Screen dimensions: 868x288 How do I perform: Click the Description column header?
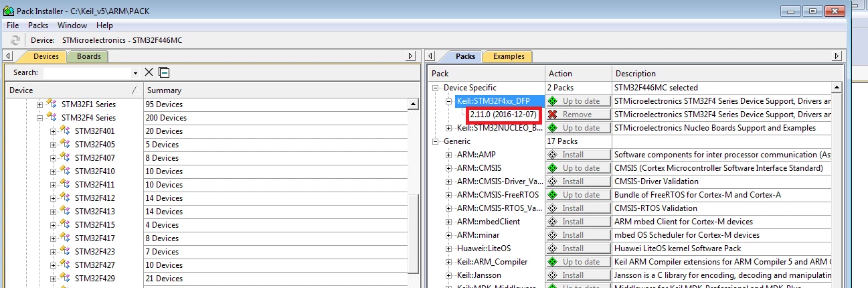point(726,74)
